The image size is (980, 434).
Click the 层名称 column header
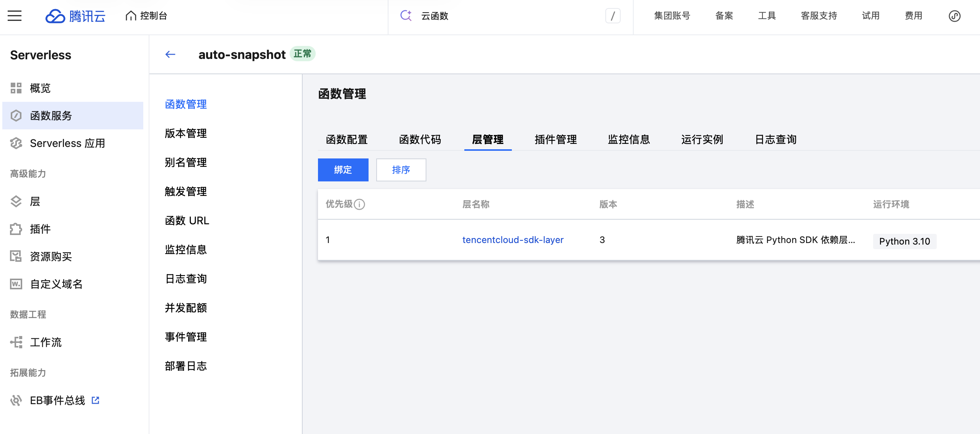476,204
